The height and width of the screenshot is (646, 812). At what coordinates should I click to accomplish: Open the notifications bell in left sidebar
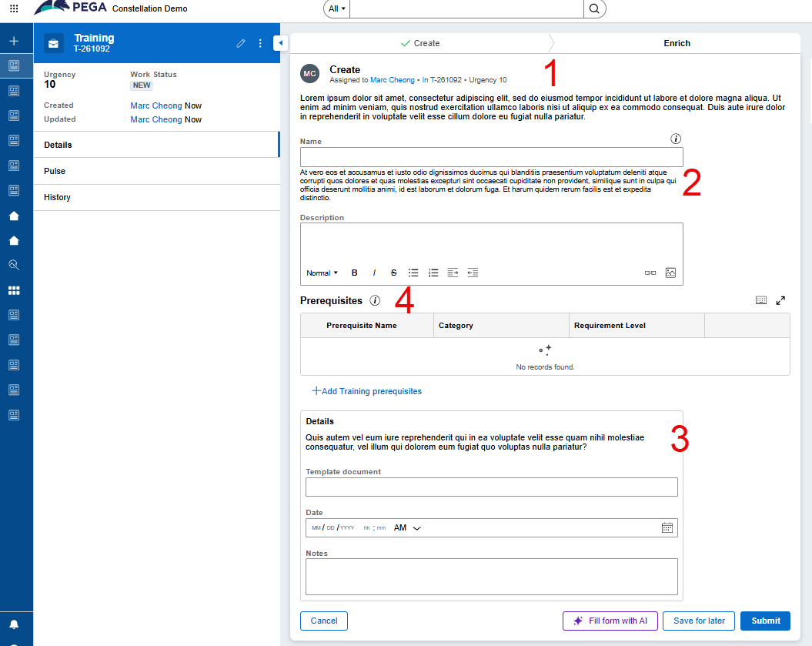[14, 624]
